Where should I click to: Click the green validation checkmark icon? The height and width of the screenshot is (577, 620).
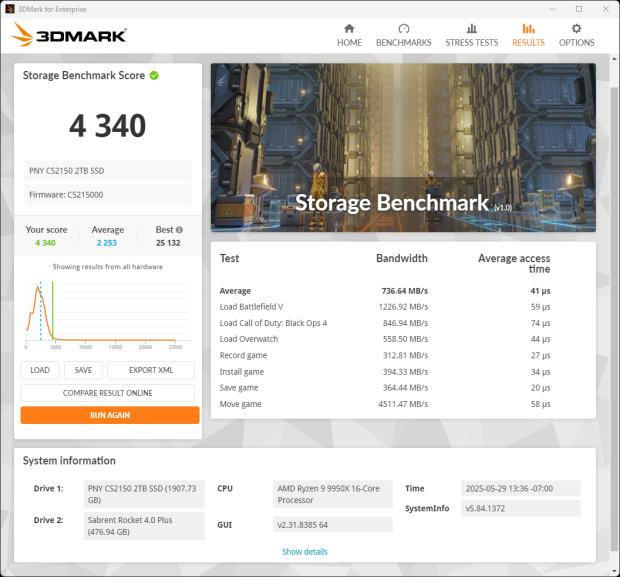point(154,75)
